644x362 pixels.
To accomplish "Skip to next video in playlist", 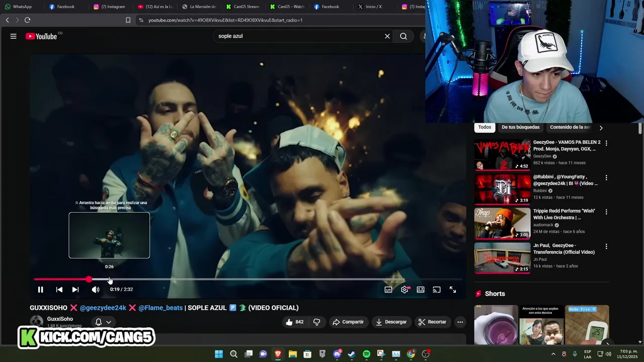I will [x=75, y=290].
